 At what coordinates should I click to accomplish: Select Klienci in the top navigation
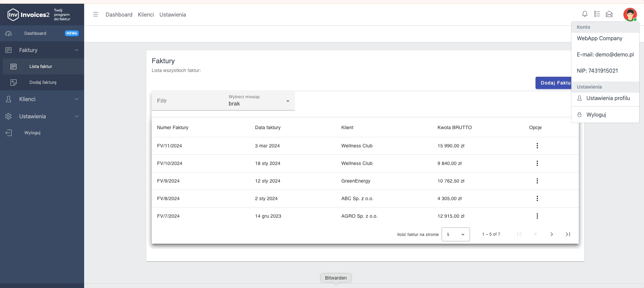click(146, 15)
